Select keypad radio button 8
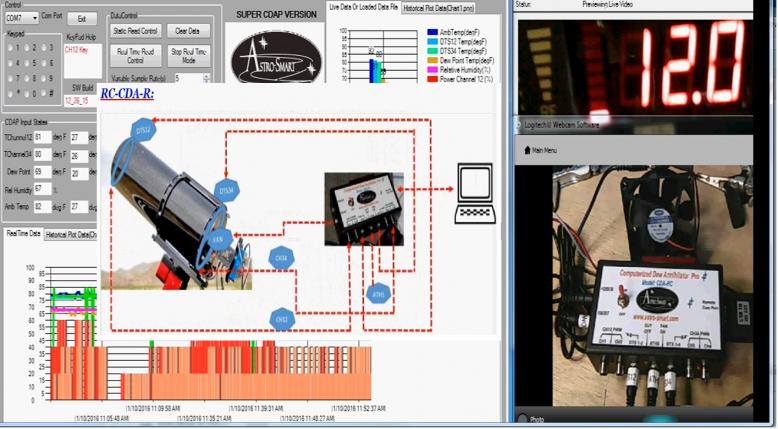 click(x=27, y=78)
